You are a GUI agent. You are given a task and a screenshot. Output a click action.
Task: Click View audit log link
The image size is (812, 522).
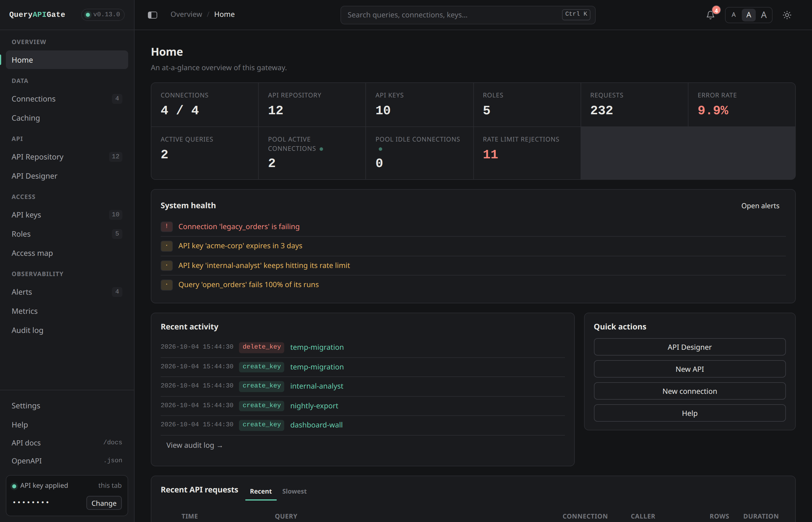tap(194, 445)
